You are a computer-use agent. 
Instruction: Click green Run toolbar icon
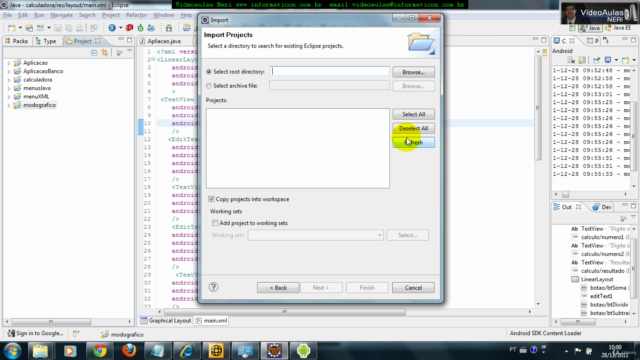140,28
